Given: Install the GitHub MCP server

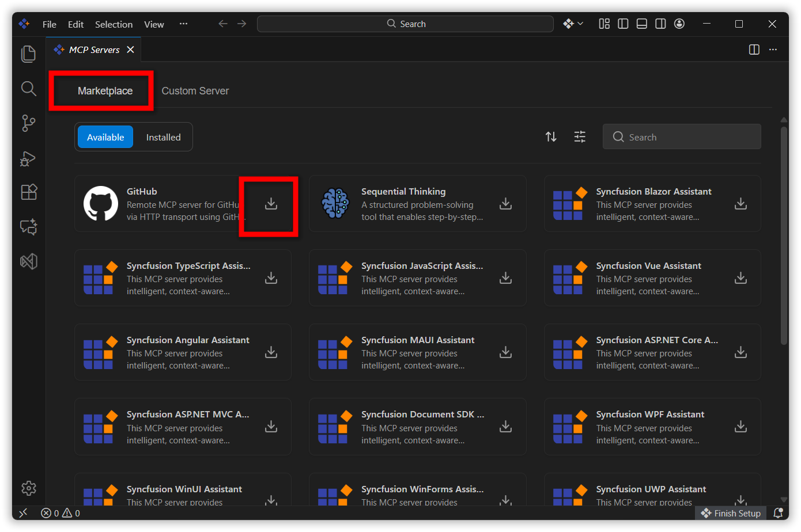Looking at the screenshot, I should 271,204.
